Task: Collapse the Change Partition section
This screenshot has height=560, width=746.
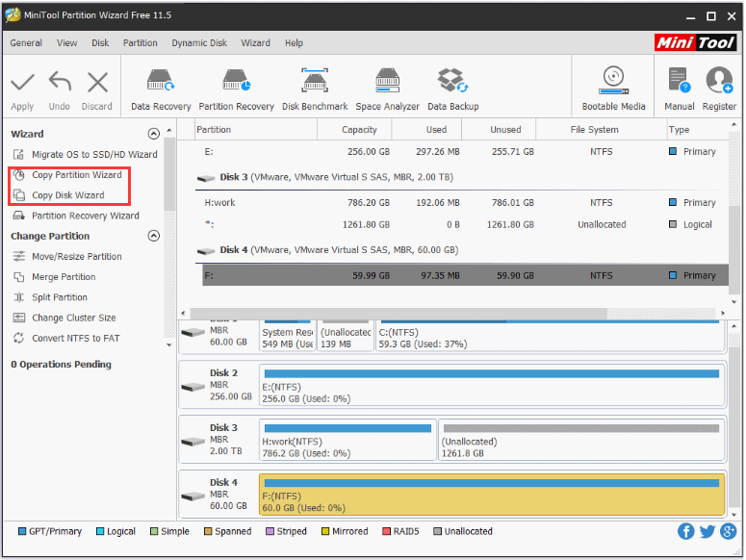Action: (x=154, y=237)
